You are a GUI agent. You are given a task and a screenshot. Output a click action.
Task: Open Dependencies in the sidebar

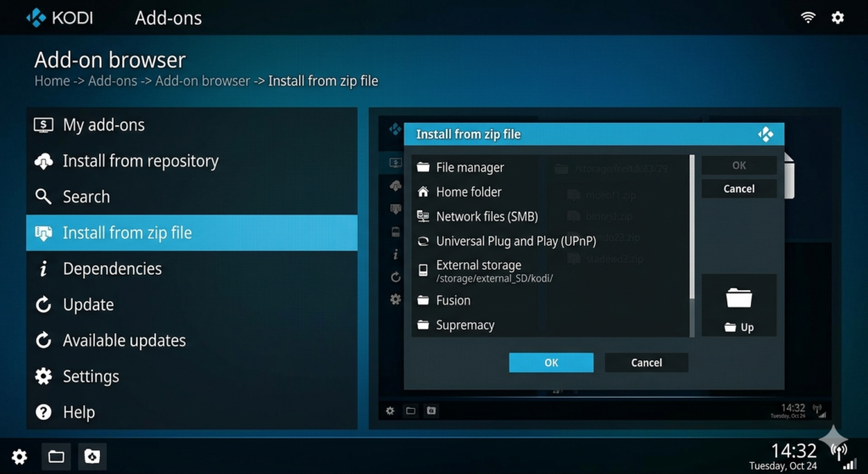coord(192,269)
